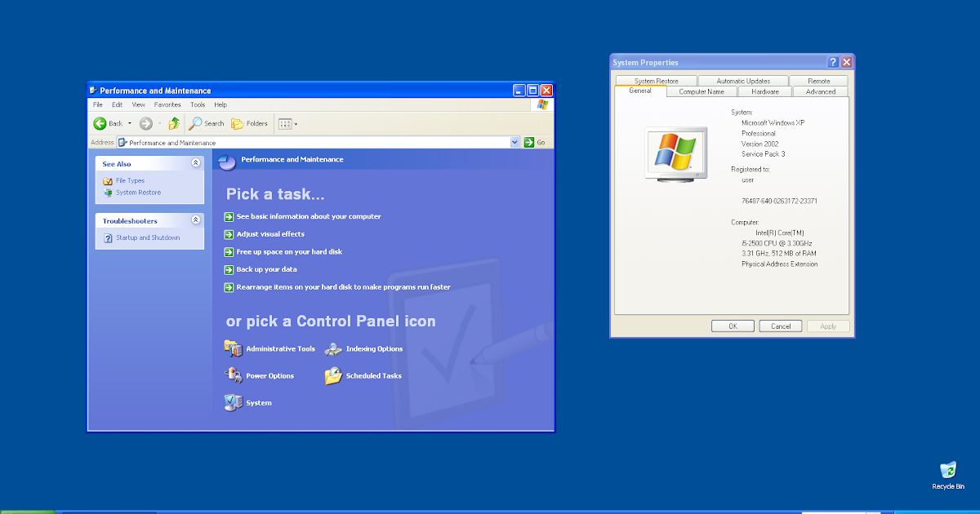
Task: Open the View menu
Action: point(139,104)
